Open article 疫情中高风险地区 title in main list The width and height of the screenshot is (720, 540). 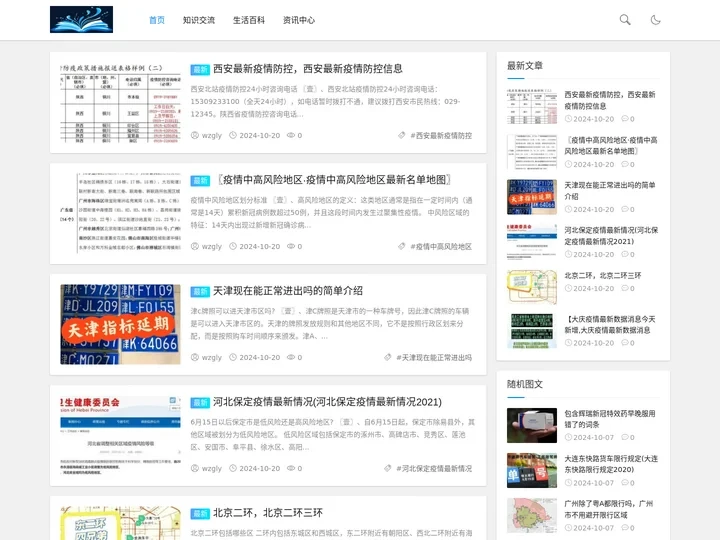[x=333, y=180]
